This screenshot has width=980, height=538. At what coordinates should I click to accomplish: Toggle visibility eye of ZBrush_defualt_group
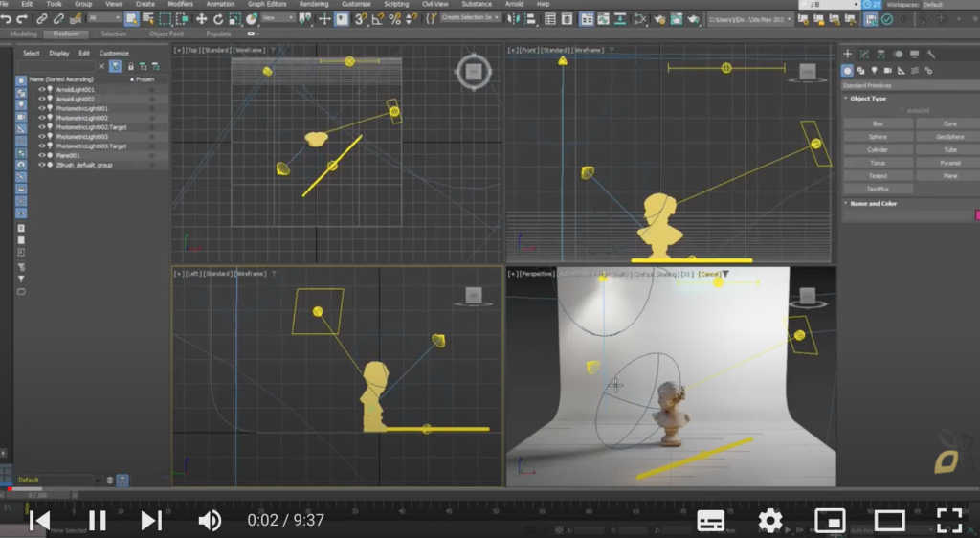tap(42, 165)
